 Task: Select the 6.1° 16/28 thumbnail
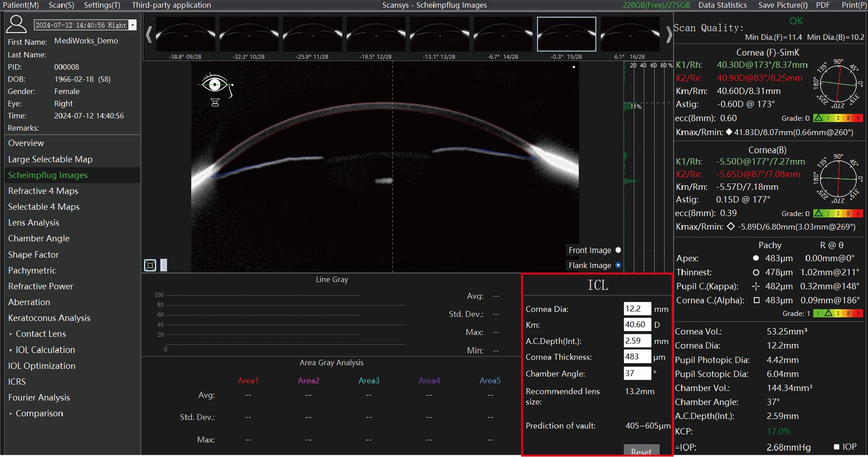(x=630, y=34)
